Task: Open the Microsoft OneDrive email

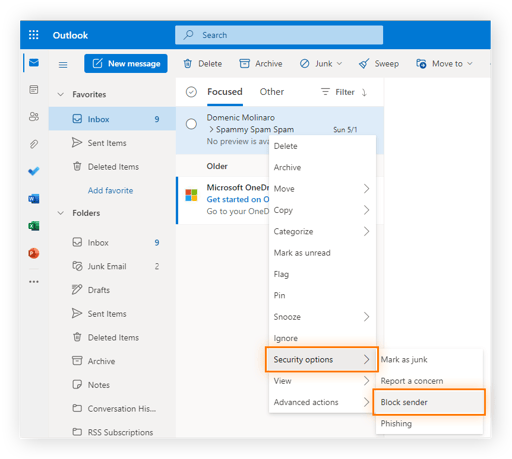Action: point(223,199)
